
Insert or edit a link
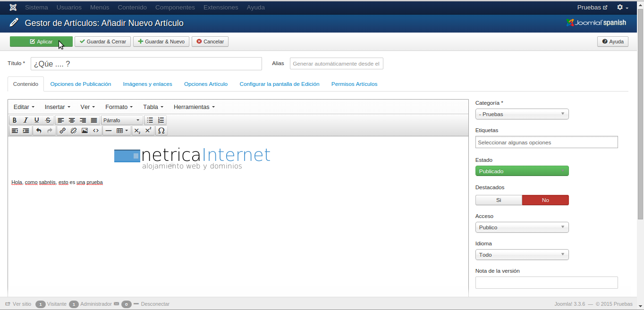pos(63,131)
